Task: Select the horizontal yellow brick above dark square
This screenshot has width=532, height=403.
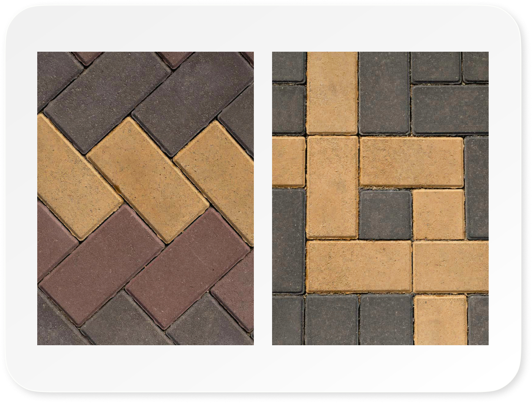Action: click(x=412, y=162)
